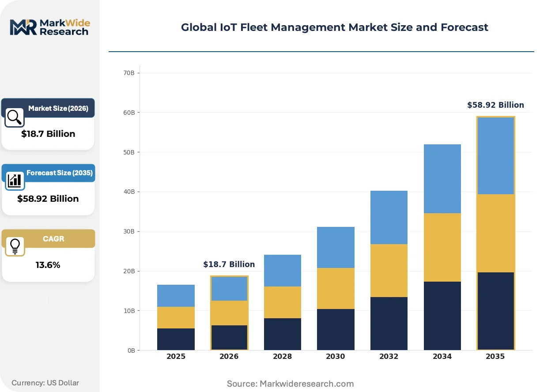Click the 2026 x-axis label
This screenshot has width=555, height=392.
coord(229,357)
